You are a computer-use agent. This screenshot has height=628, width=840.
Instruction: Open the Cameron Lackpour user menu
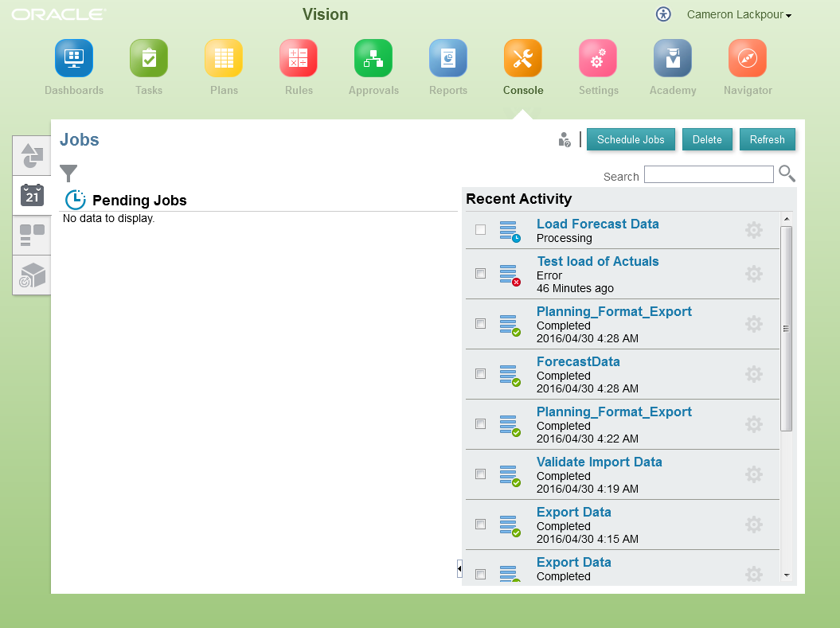click(739, 15)
